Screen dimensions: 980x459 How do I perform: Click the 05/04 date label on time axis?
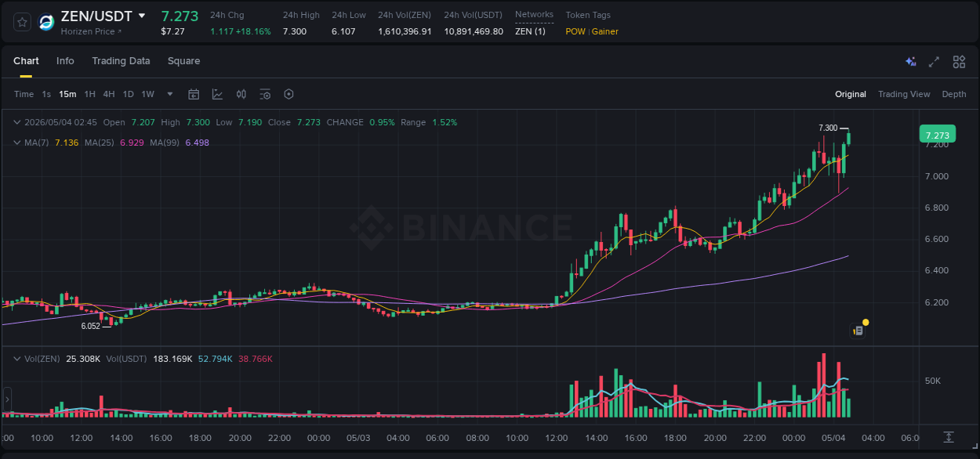click(833, 438)
